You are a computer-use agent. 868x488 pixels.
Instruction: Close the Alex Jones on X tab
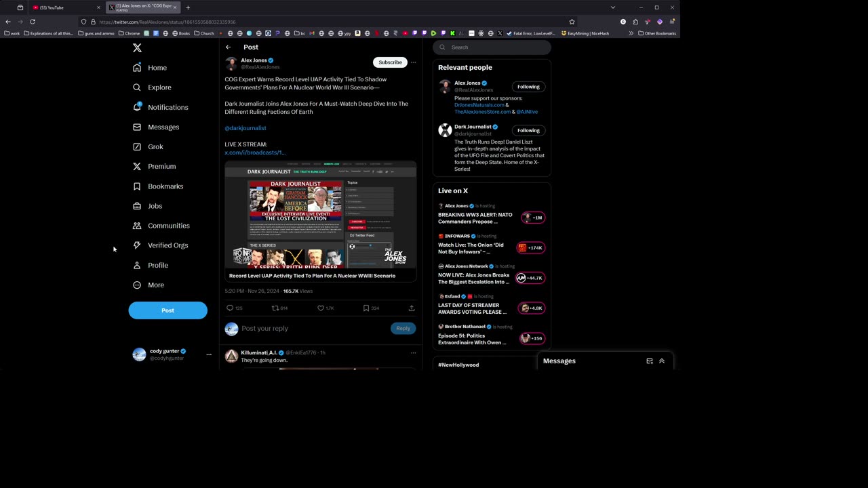click(175, 7)
